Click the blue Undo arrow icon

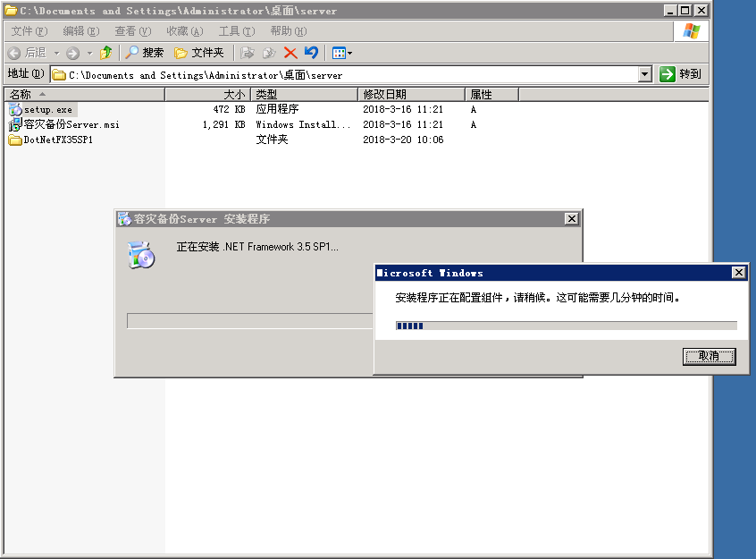(x=311, y=53)
